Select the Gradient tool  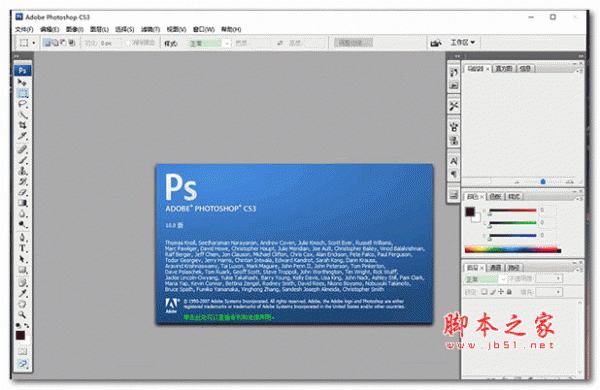(x=22, y=203)
